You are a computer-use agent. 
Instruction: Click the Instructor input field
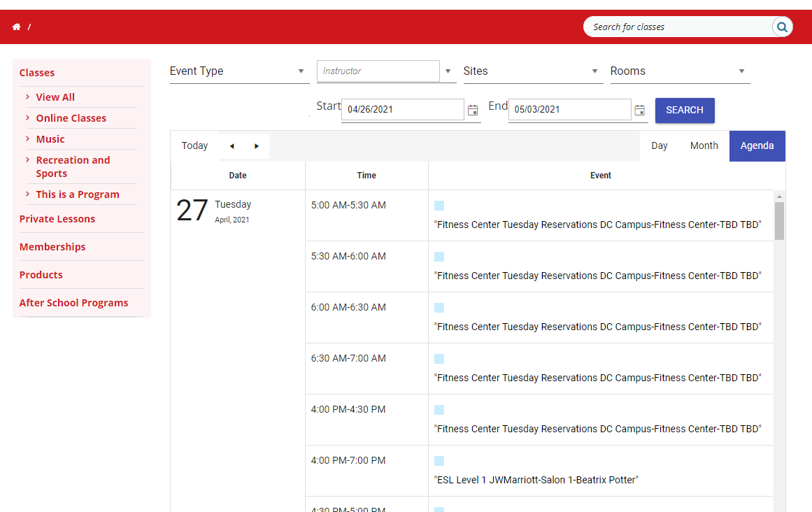pos(378,71)
